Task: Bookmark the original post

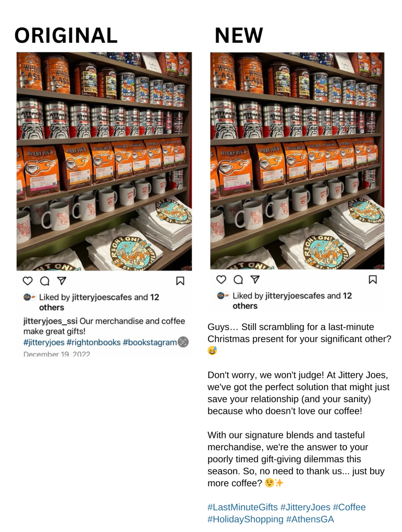Action: click(180, 281)
